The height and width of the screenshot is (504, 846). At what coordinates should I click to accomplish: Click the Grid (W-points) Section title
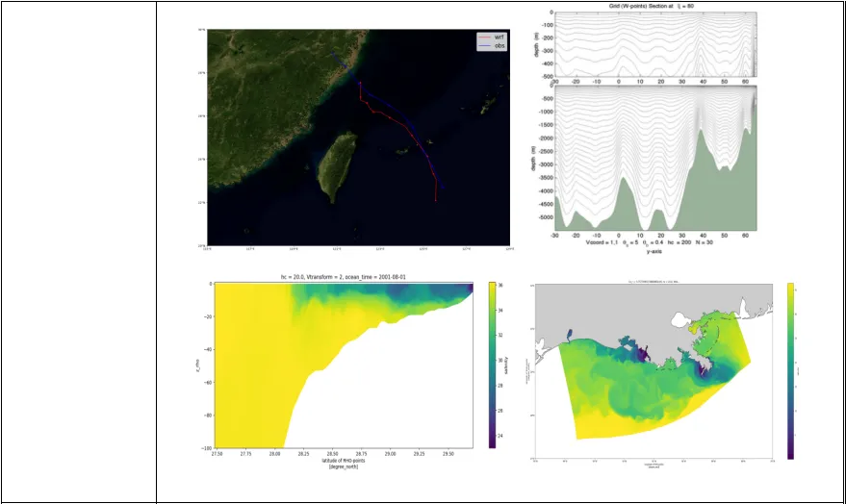[652, 6]
